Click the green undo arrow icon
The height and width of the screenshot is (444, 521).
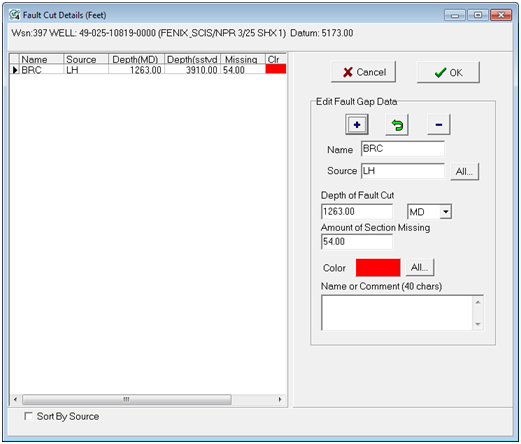point(397,125)
